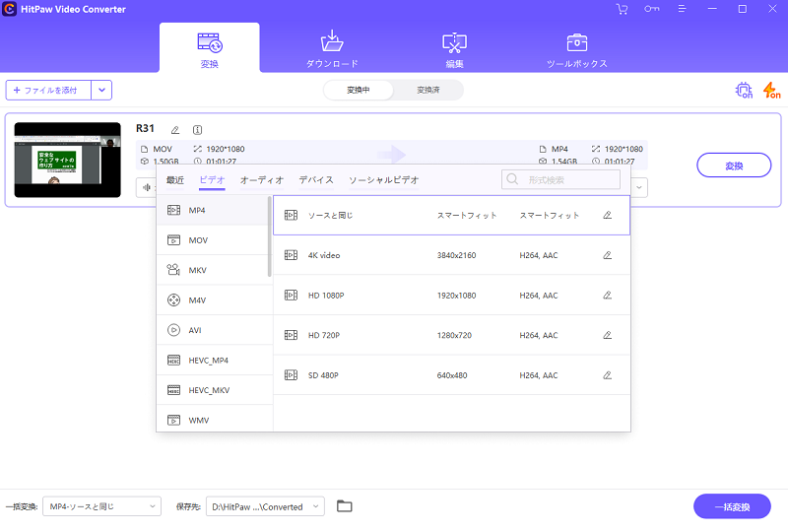Viewport: 788px width, 532px height.
Task: Switch to Converted (変換済) list
Action: [x=428, y=90]
